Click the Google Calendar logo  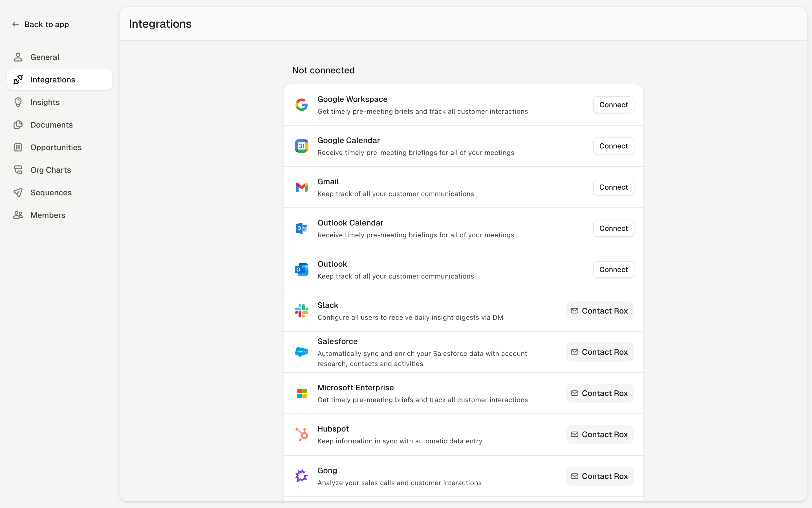302,146
